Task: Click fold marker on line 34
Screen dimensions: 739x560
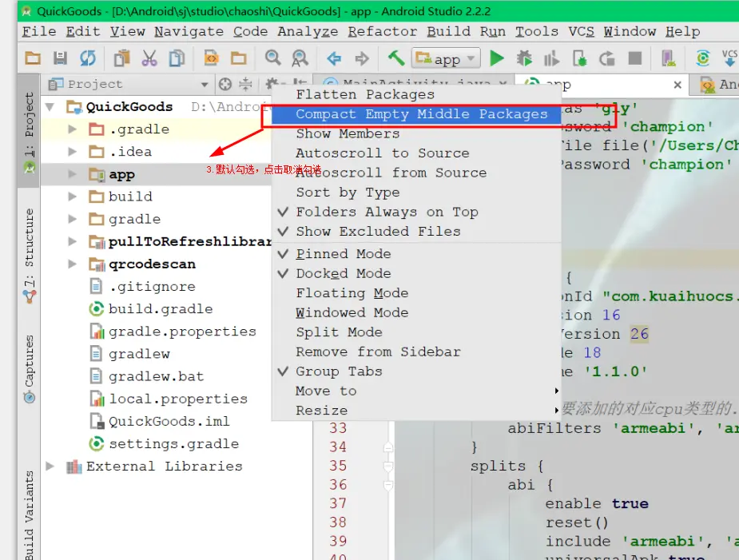Action: (388, 447)
